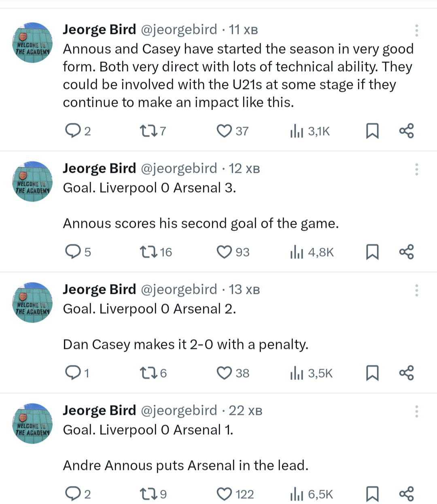Viewport: 437px width, 504px height.
Task: Open the 13 хв timestamp of the tweet
Action: 244,289
